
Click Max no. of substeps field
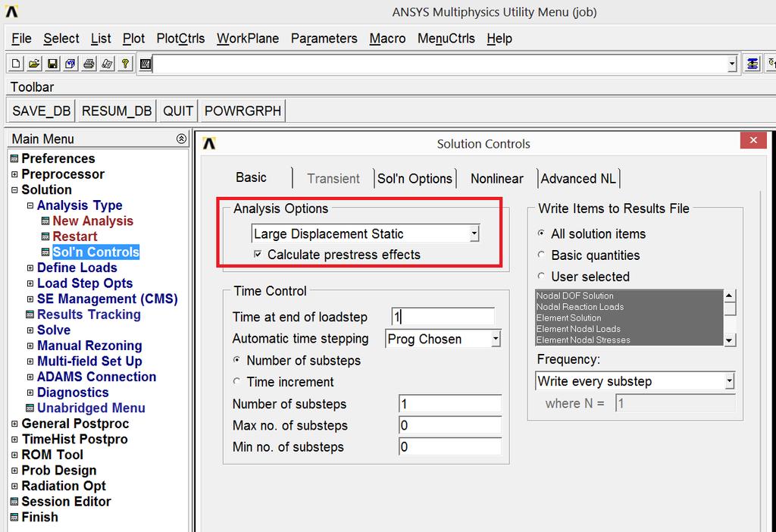(450, 425)
